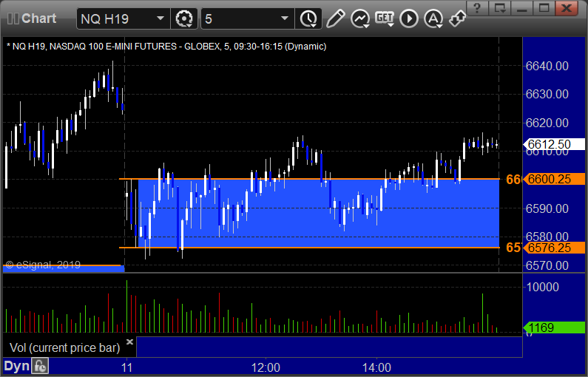Click the link/share arrow toolbar icon
588x377 pixels.
pos(458,18)
